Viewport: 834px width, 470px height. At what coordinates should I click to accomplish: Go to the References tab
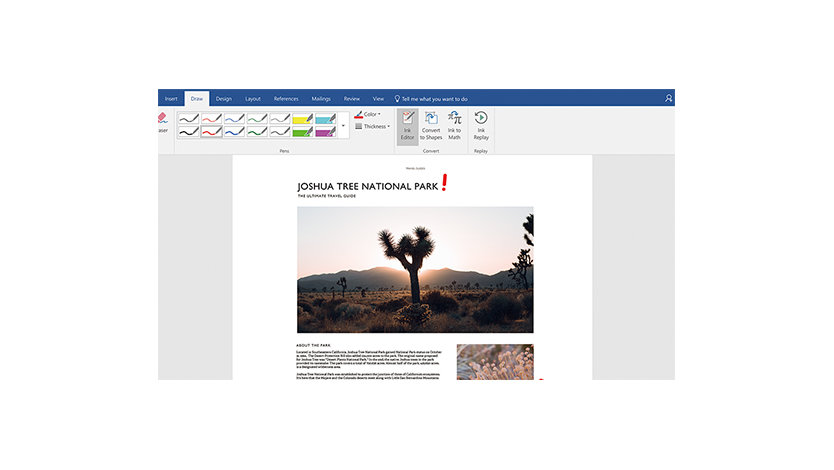click(286, 99)
